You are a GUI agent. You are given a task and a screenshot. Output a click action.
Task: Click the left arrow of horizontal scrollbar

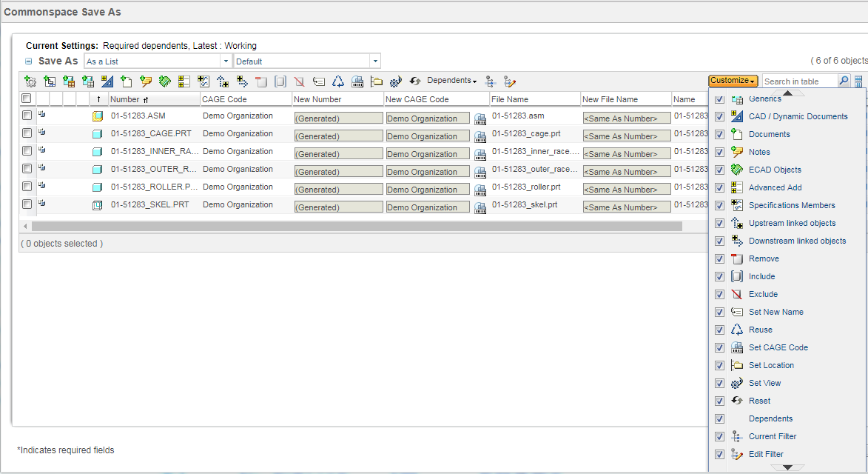coord(25,227)
